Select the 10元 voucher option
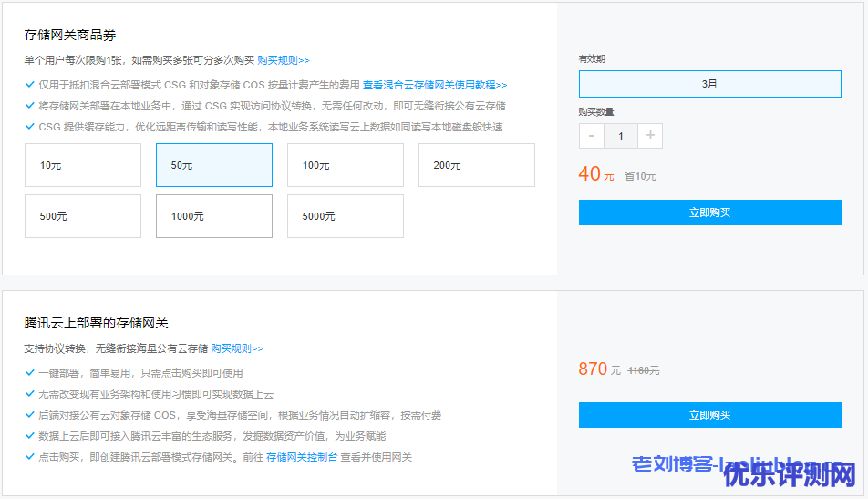The width and height of the screenshot is (868, 499). coord(83,165)
